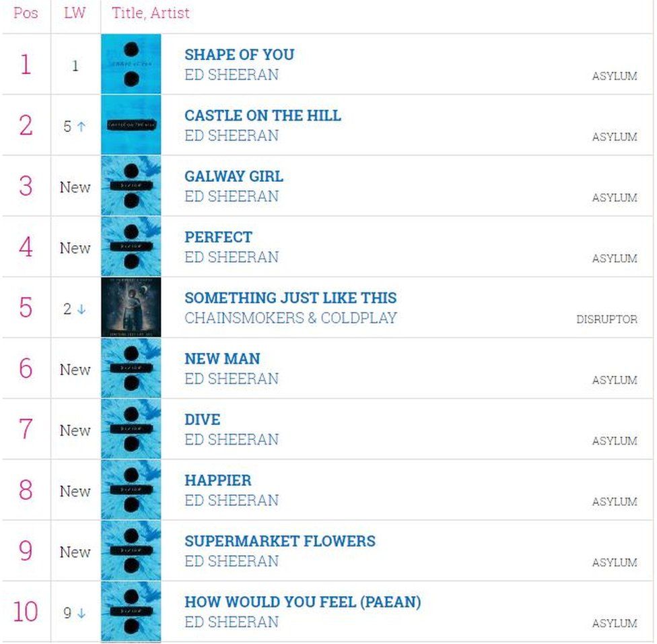Click the down arrow beside last week 9
This screenshot has width=657, height=644.
pos(81,613)
